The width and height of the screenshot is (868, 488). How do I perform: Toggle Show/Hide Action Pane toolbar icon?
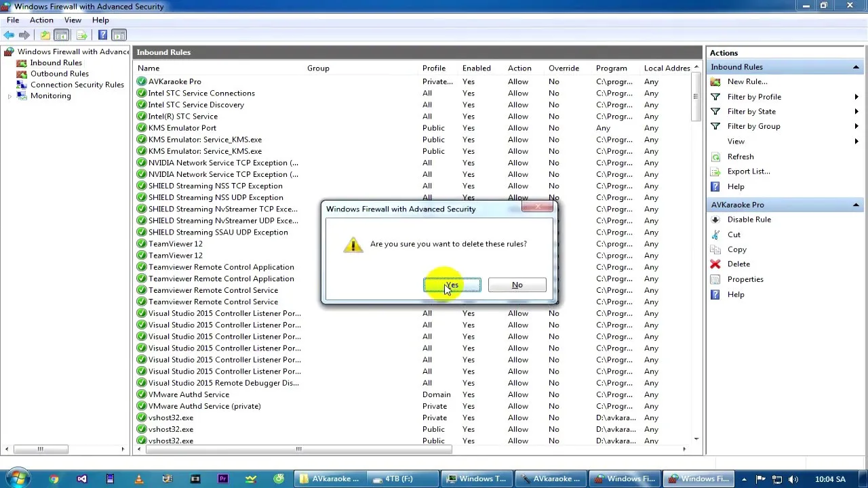point(119,35)
